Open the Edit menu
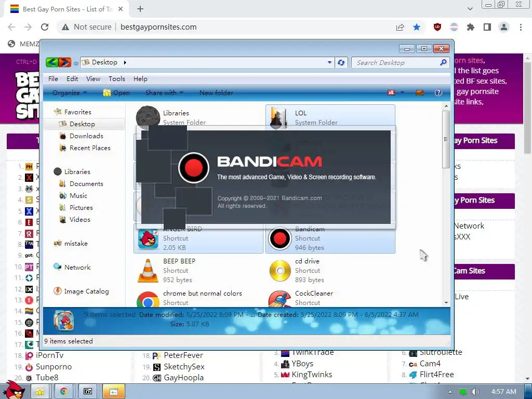532x399 pixels. [72, 79]
